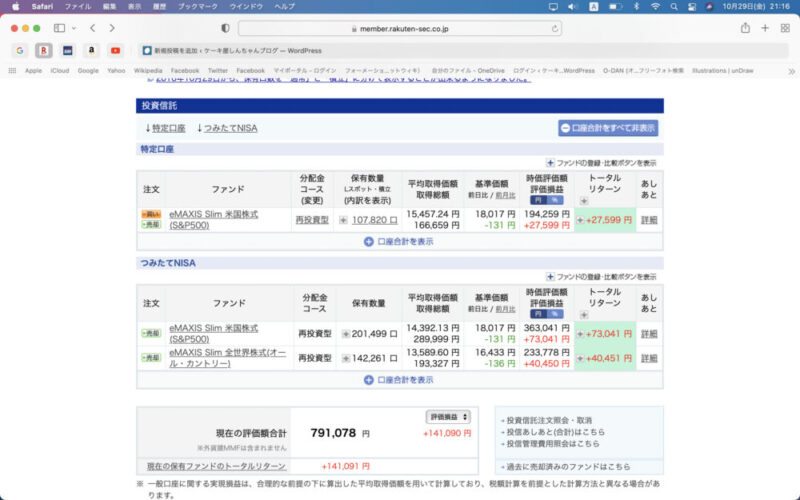Expand the plus next to 201,499 口
The height and width of the screenshot is (500, 800).
346,334
